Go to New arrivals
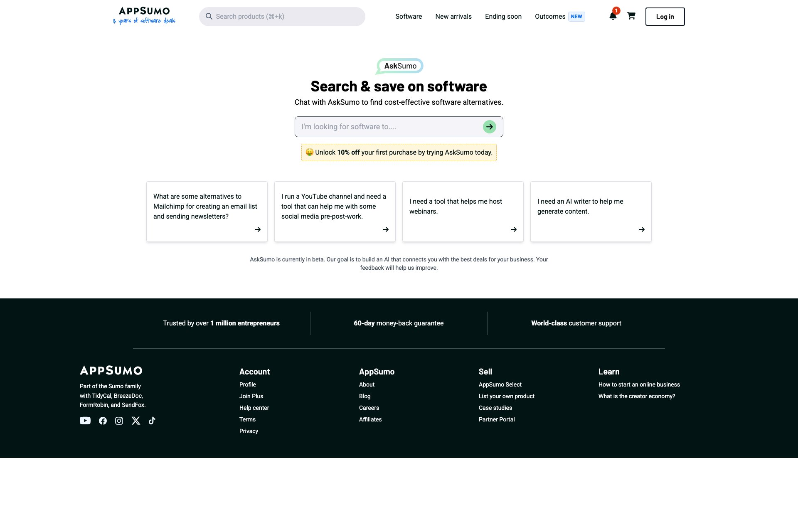 pyautogui.click(x=453, y=16)
